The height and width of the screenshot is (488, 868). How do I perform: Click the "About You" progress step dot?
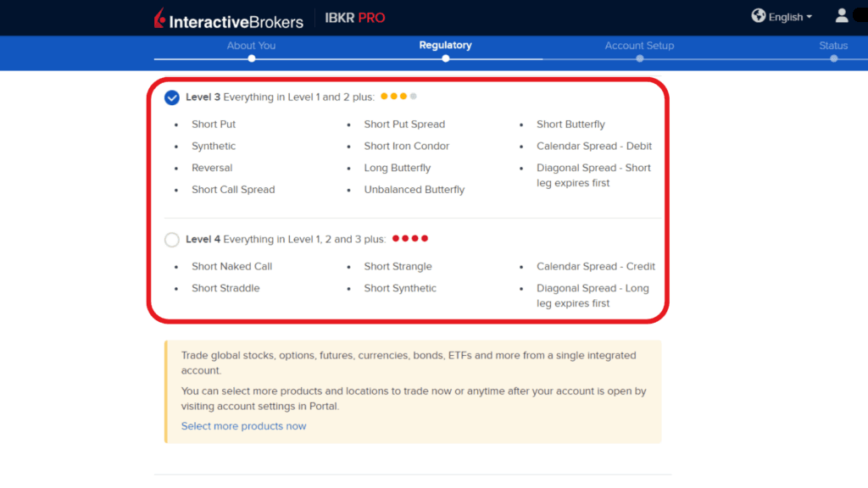point(251,58)
